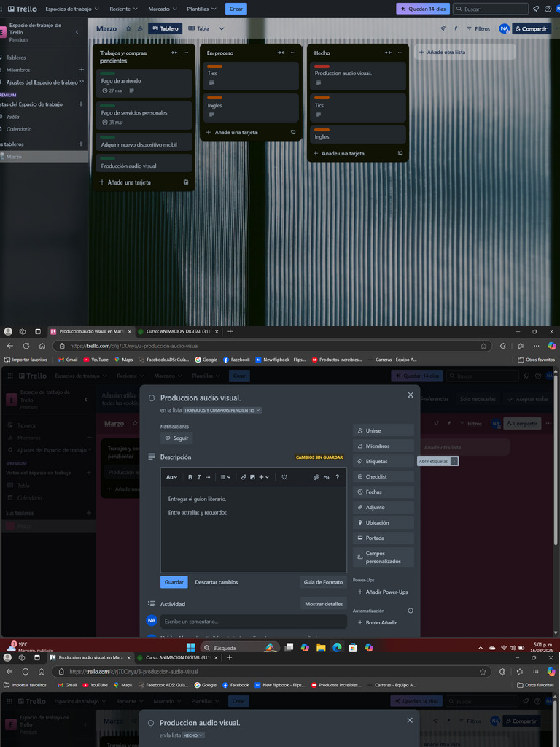Click the template icon at the bottom of the Hecho list
The image size is (560, 747).
pyautogui.click(x=400, y=153)
